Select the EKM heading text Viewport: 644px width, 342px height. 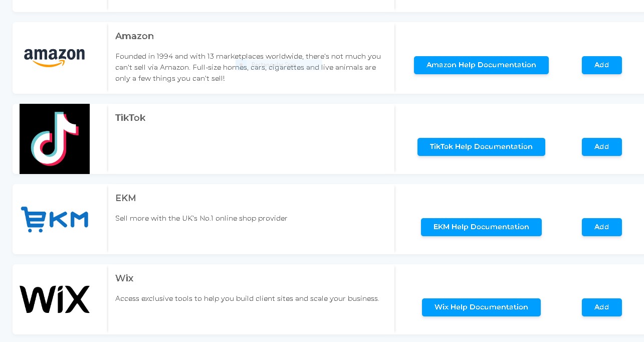[x=125, y=198]
